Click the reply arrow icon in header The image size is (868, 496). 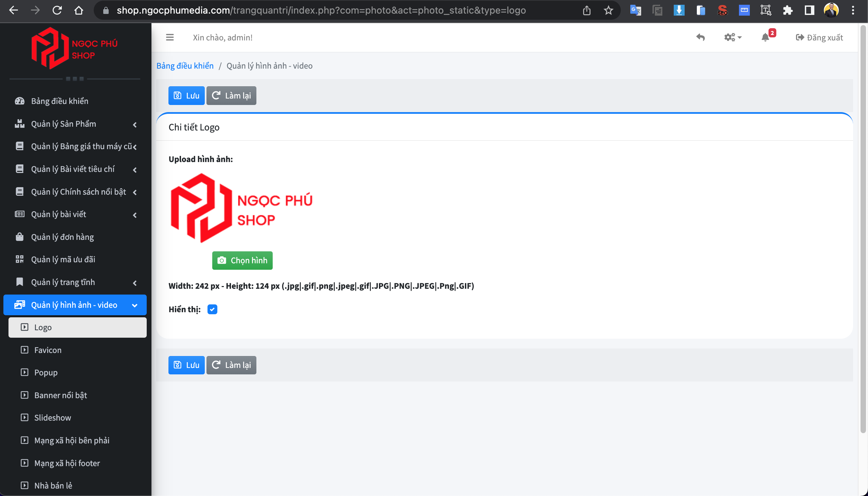(701, 37)
